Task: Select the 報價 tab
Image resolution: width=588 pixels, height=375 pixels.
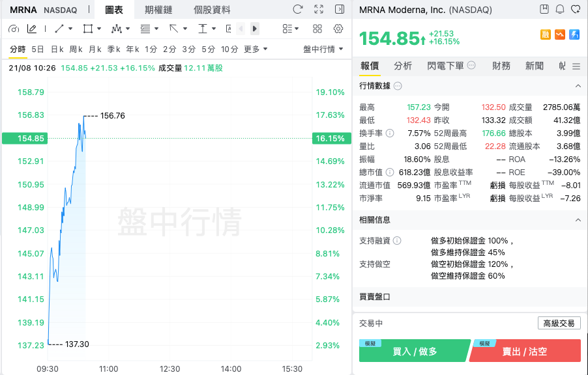Action: point(370,66)
